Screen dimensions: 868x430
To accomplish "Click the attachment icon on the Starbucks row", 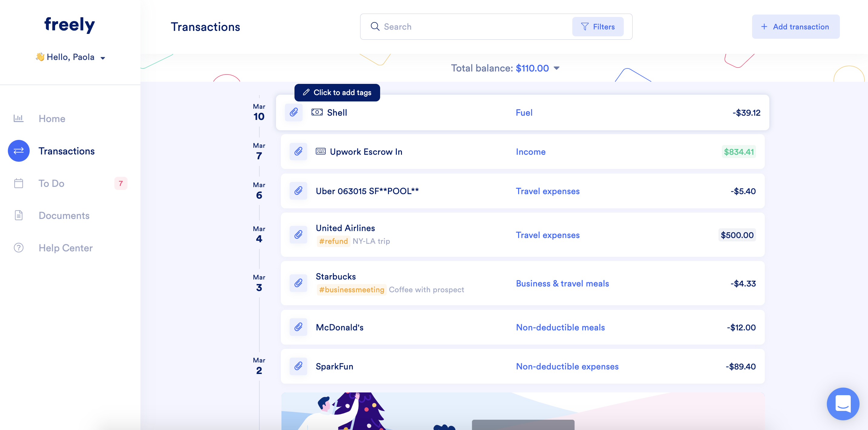I will [298, 283].
